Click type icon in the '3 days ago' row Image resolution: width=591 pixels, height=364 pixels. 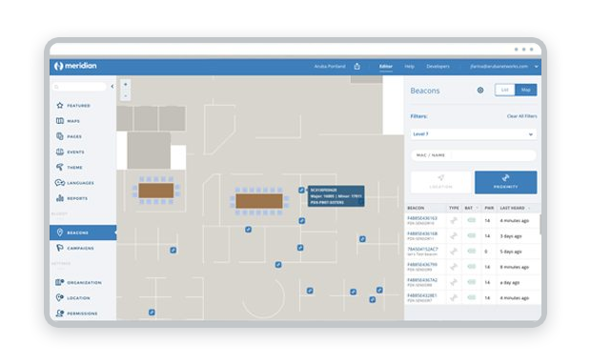pyautogui.click(x=454, y=236)
